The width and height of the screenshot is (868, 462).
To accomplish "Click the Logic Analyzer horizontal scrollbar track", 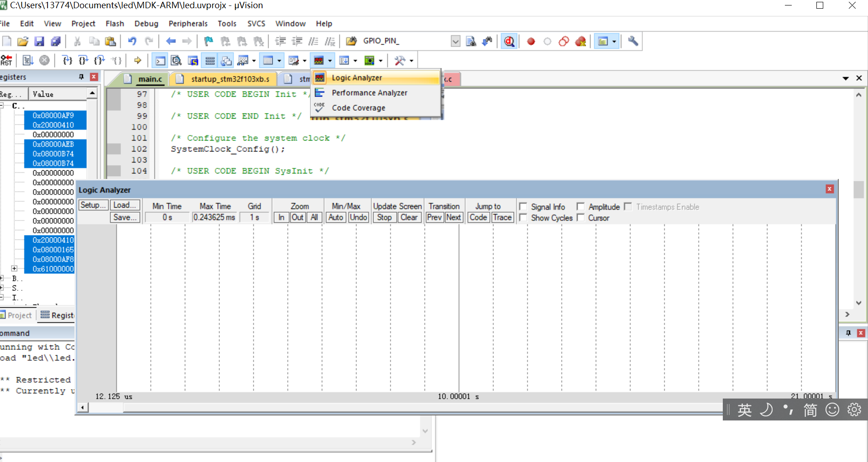I will [x=411, y=407].
